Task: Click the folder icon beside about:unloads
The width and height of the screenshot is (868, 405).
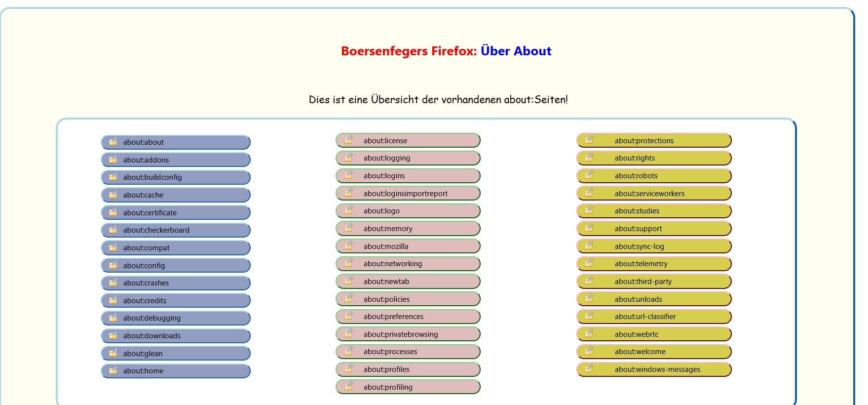Action: click(589, 299)
